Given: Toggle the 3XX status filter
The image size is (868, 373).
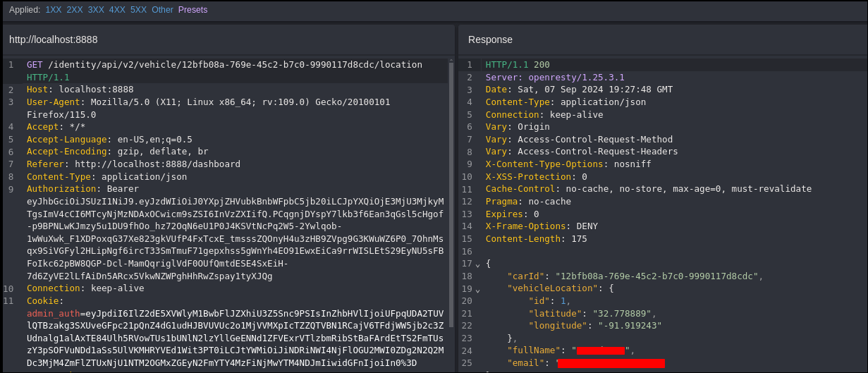Looking at the screenshot, I should click(96, 10).
